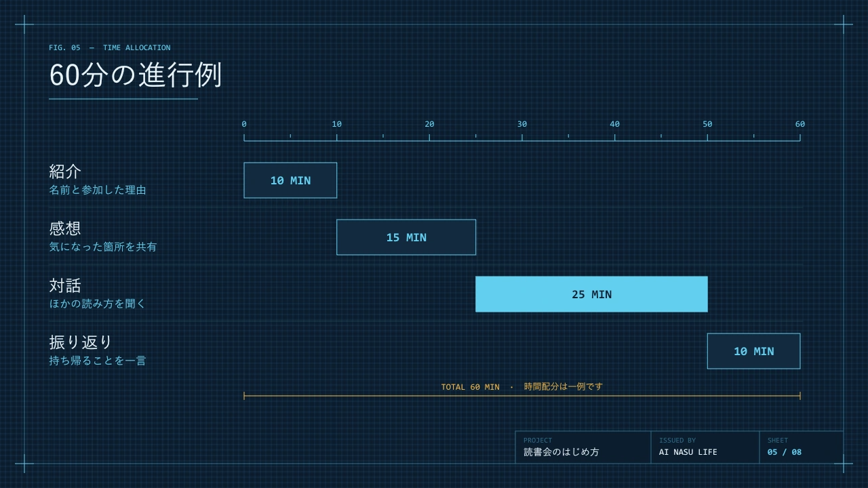Screen dimensions: 868x488
Task: Select the axis tick label 50
Action: click(707, 124)
